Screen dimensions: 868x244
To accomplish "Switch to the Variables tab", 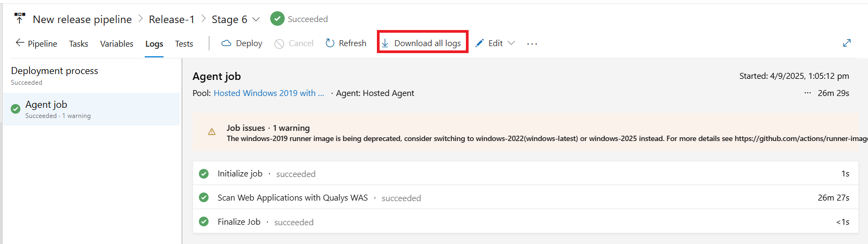I will coord(116,43).
